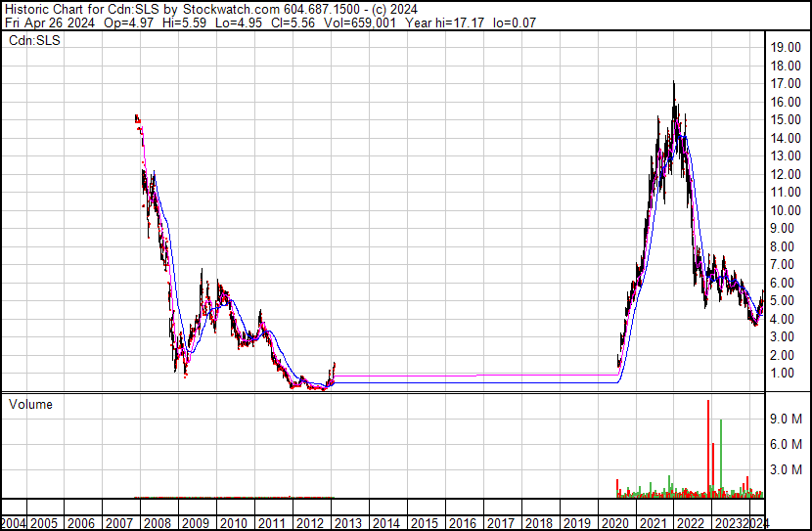Click the 9.0 M volume axis label
The image size is (812, 531).
pos(786,419)
